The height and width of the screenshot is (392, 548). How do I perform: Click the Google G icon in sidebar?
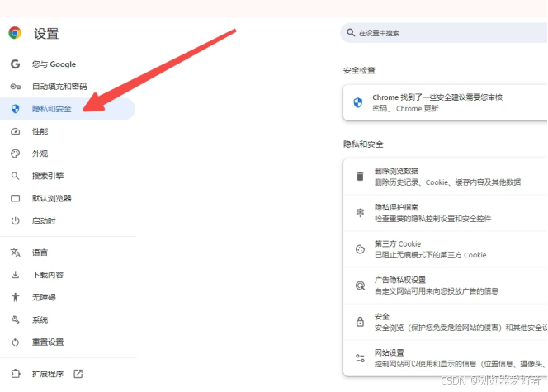pos(15,64)
